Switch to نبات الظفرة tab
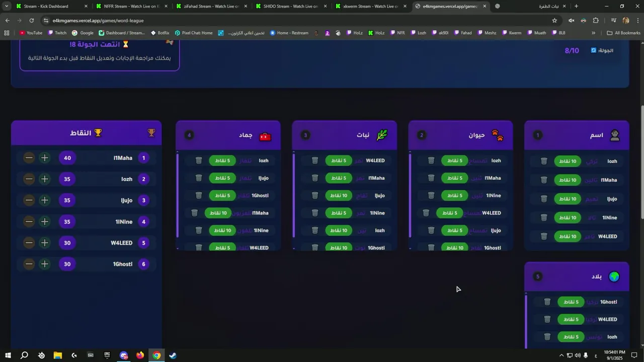 click(531, 6)
